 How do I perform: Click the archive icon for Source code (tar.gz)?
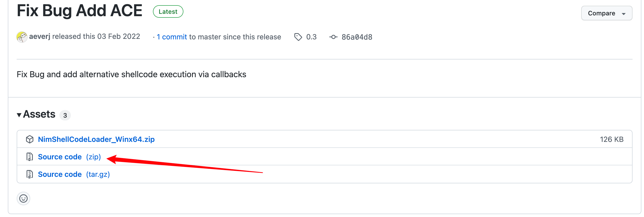click(x=30, y=174)
